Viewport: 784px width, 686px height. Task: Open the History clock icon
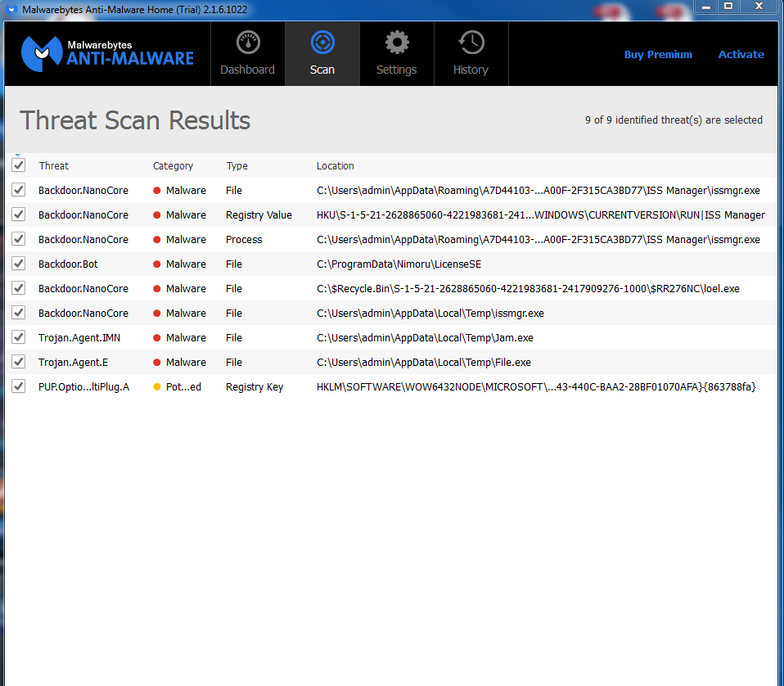pyautogui.click(x=471, y=43)
